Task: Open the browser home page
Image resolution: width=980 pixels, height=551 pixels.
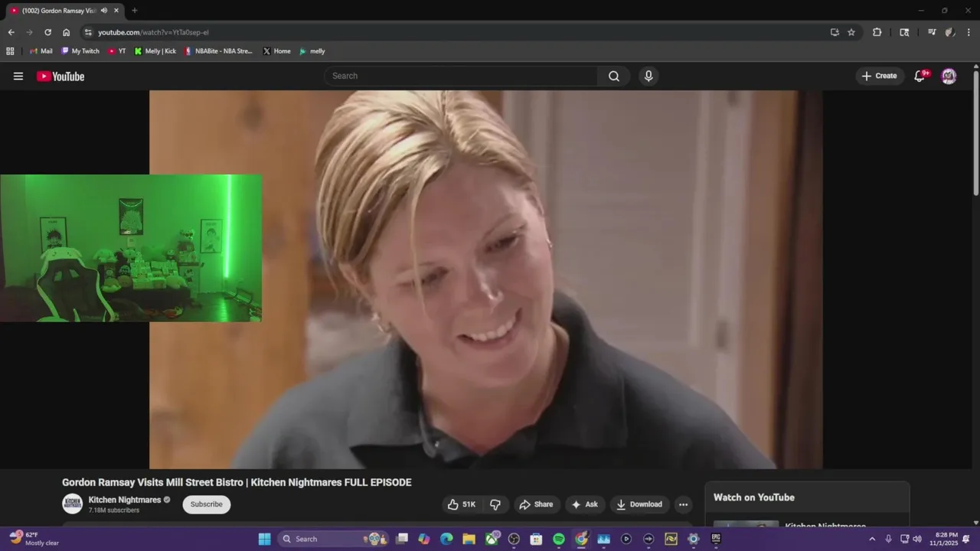Action: click(66, 32)
